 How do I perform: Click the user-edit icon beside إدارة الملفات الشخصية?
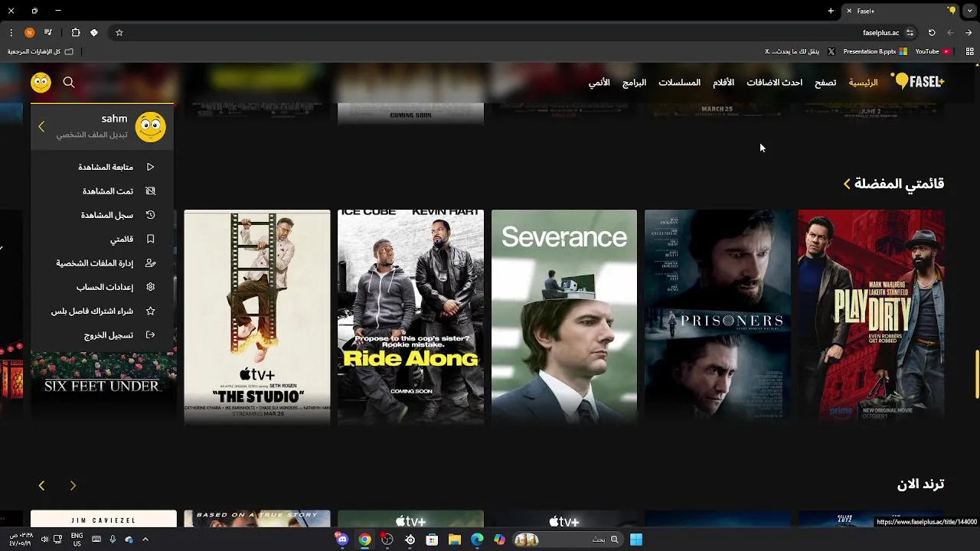point(150,263)
